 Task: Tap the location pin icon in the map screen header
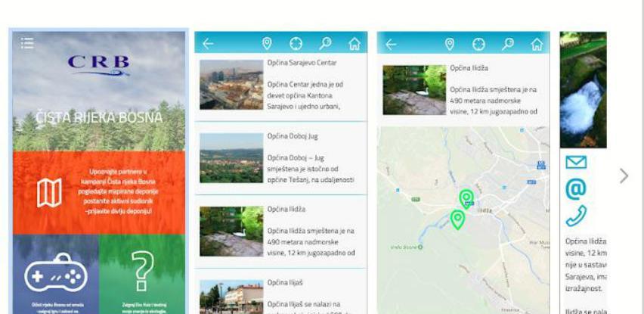[x=450, y=45]
